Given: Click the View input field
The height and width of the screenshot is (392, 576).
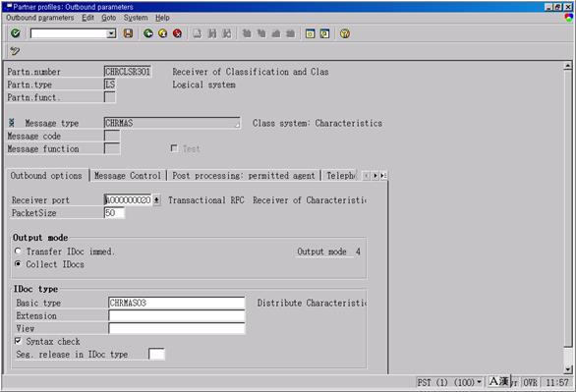Looking at the screenshot, I should point(177,328).
